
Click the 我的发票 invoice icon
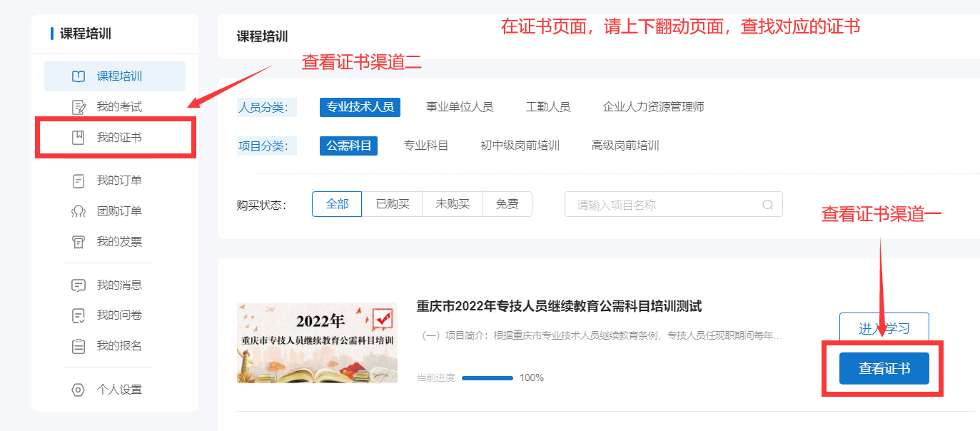pos(79,242)
